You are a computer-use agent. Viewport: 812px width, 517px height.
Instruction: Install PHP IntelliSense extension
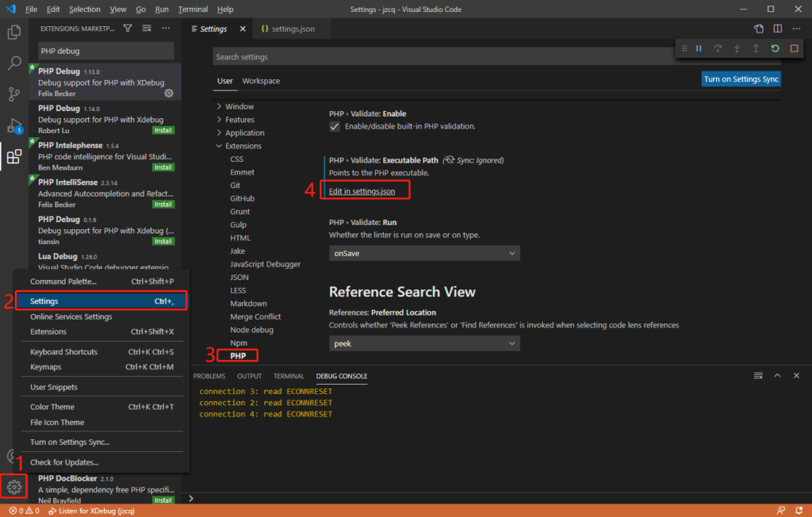coord(163,205)
